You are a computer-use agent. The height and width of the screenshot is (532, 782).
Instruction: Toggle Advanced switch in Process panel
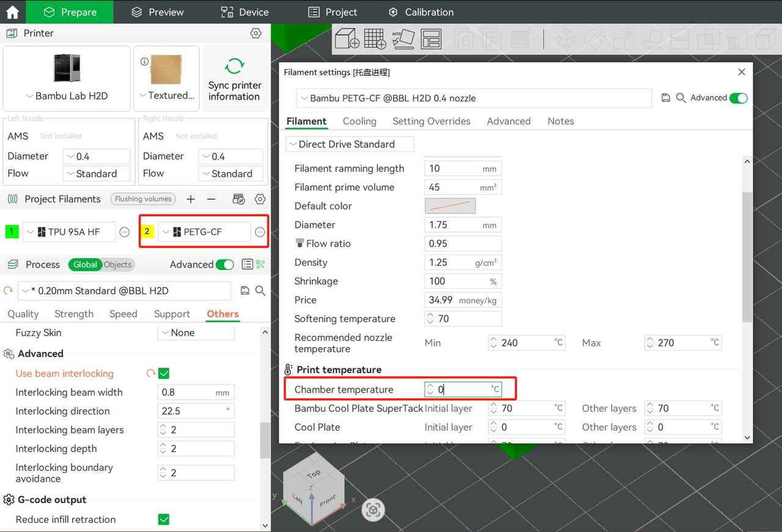click(x=225, y=264)
